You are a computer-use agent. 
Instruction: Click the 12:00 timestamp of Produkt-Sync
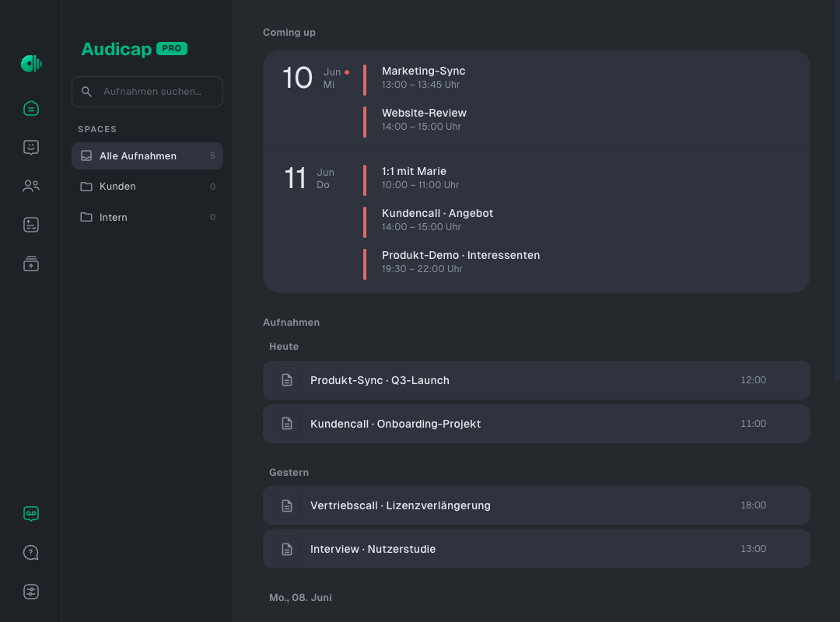[753, 380]
